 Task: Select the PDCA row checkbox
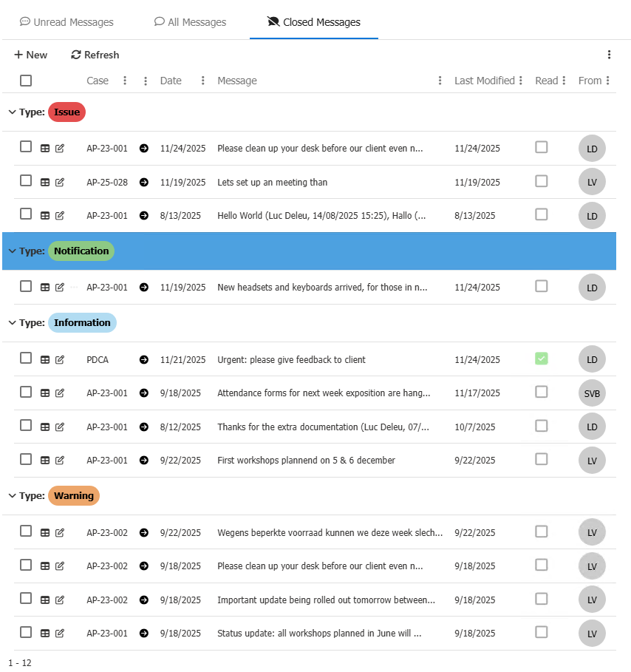pos(26,358)
